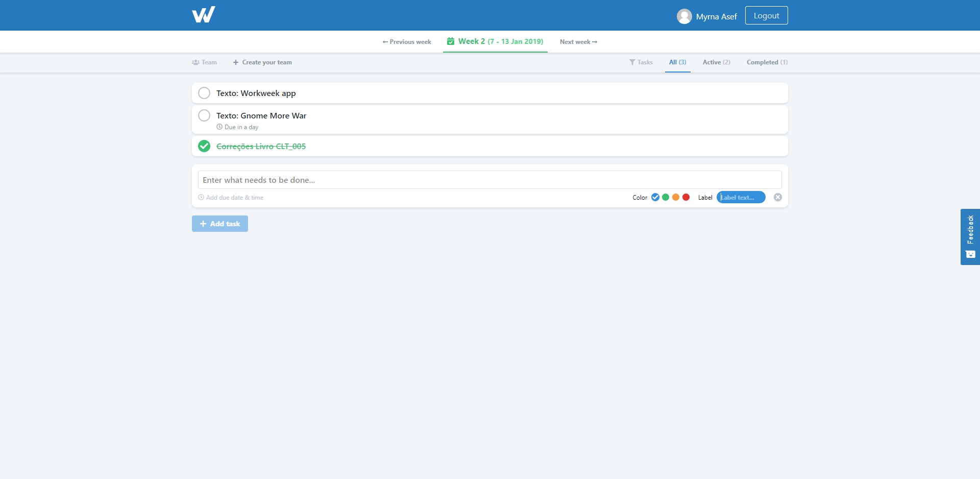Screen dimensions: 980x479
Task: Click the Tasks filter funnel icon
Action: tap(632, 62)
